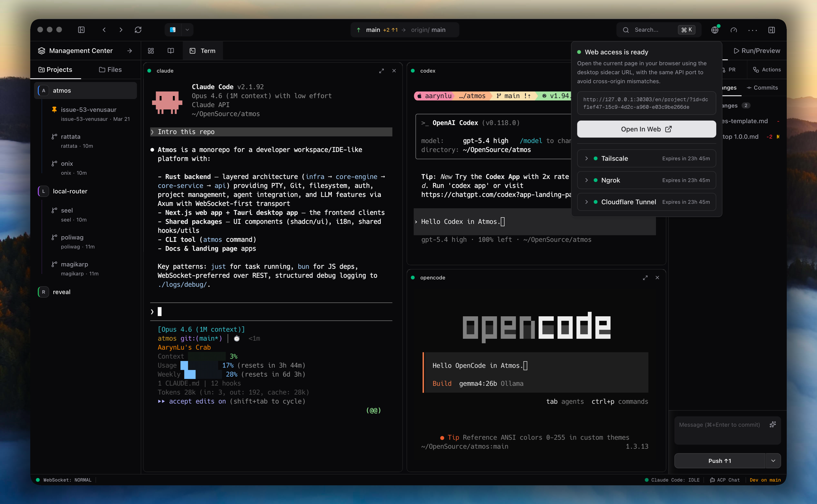Click the gauge usage icon

tap(734, 30)
